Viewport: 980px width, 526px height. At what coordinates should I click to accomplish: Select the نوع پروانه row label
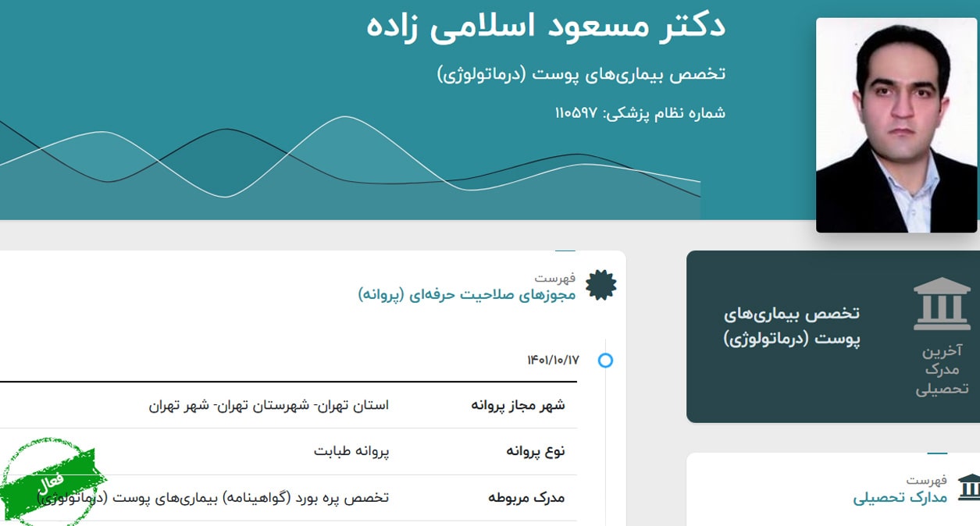point(535,451)
